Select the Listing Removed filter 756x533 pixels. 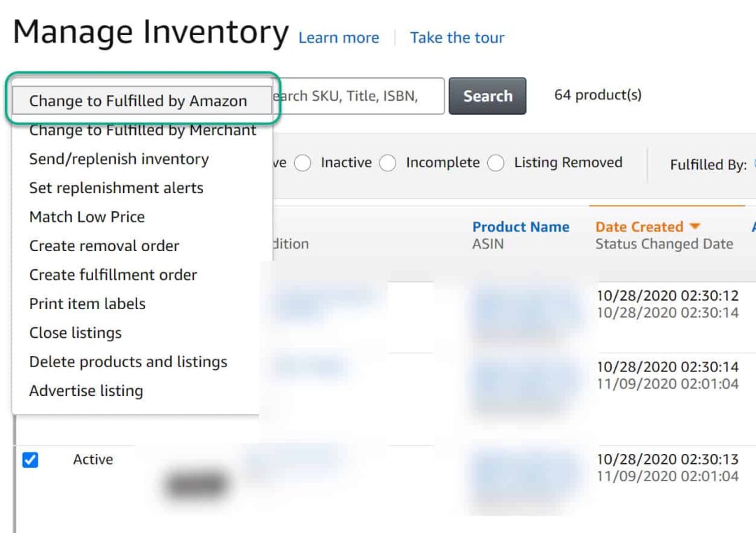point(496,163)
